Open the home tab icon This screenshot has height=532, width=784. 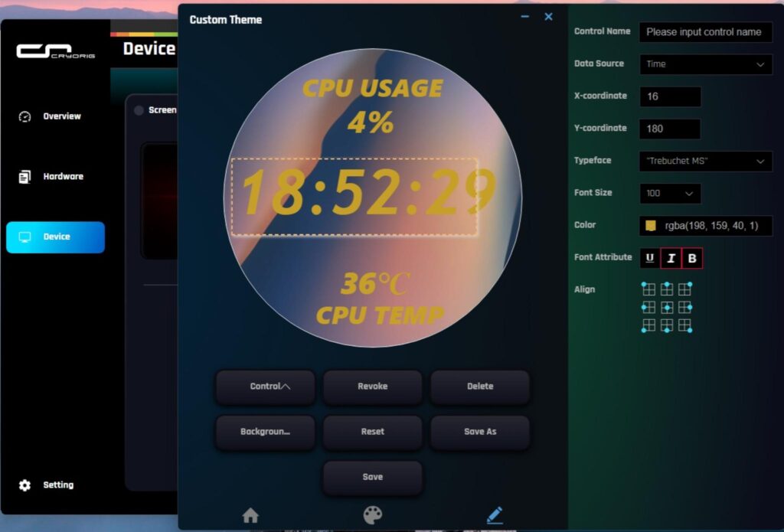coord(250,515)
